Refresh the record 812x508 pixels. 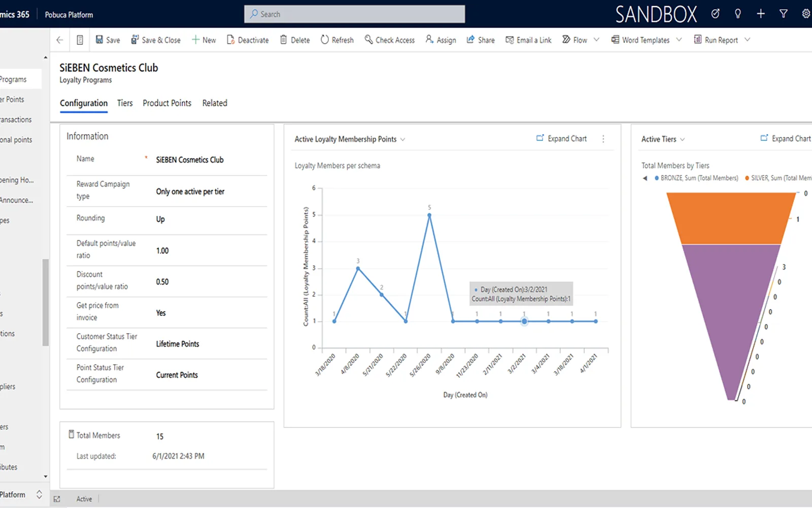337,40
